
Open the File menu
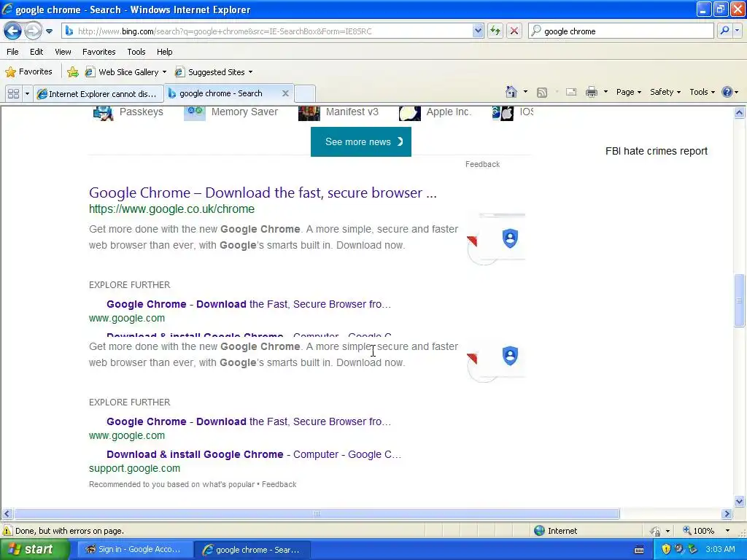tap(13, 52)
